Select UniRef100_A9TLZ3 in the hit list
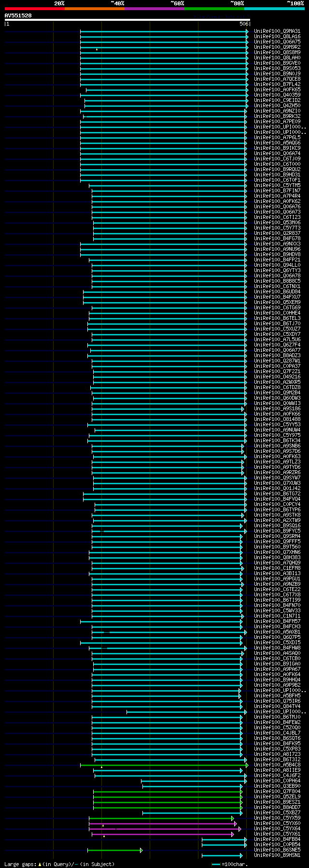The image size is (309, 868). (x=277, y=462)
